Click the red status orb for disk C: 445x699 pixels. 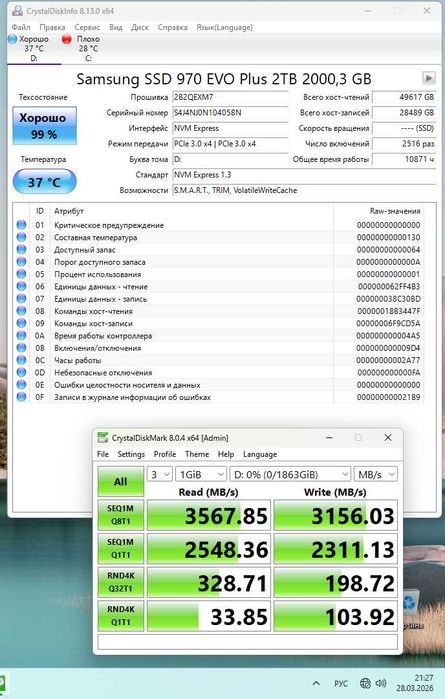point(66,39)
